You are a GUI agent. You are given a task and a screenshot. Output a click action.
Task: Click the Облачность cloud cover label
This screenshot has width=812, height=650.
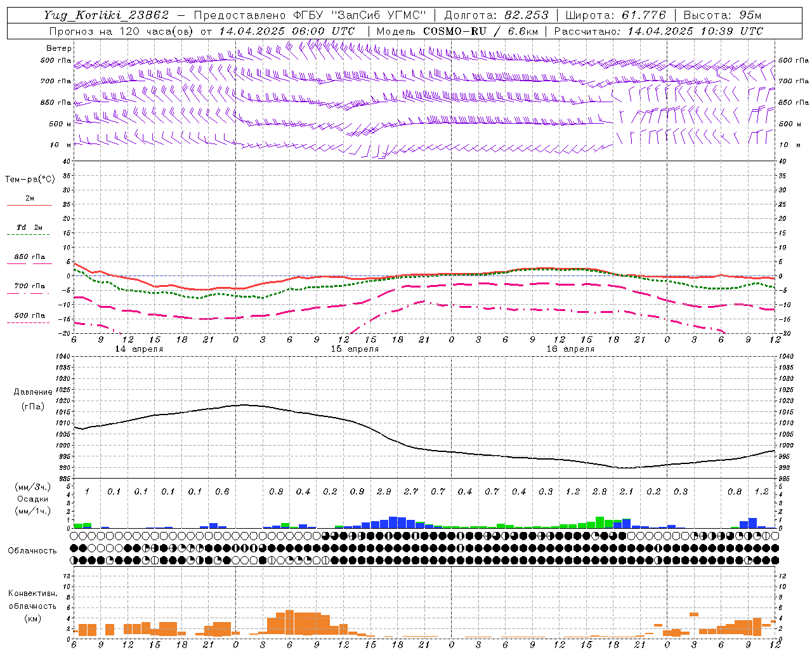pyautogui.click(x=32, y=551)
